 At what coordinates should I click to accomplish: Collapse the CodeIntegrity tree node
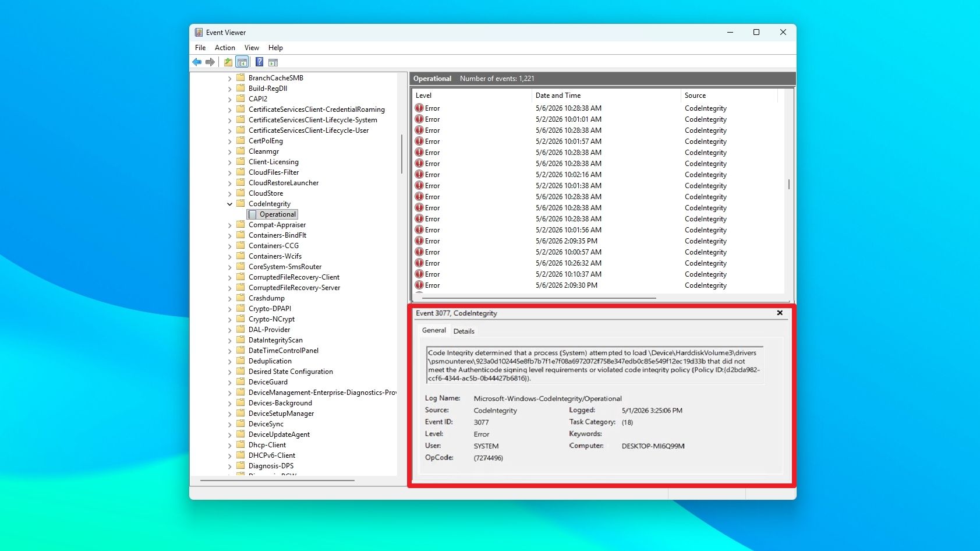coord(229,204)
